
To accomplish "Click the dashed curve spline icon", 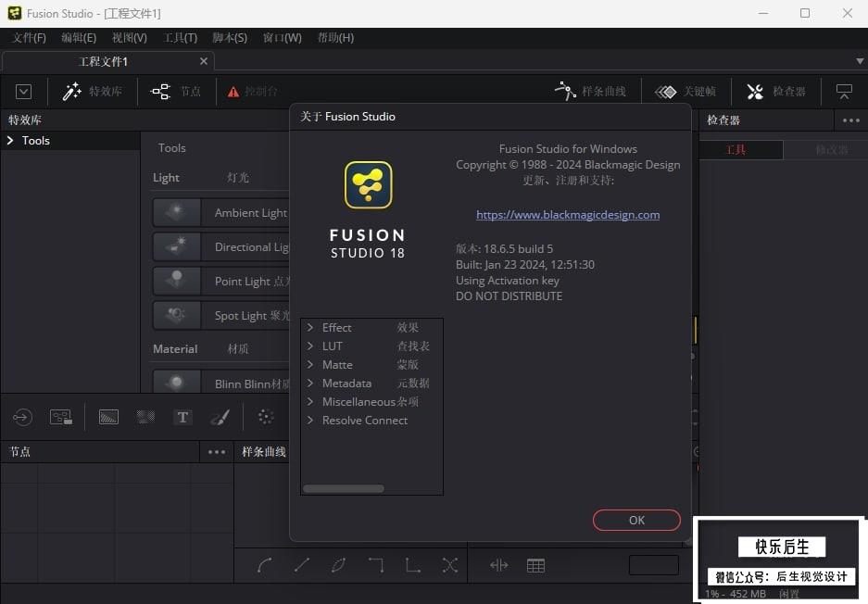I will click(339, 565).
